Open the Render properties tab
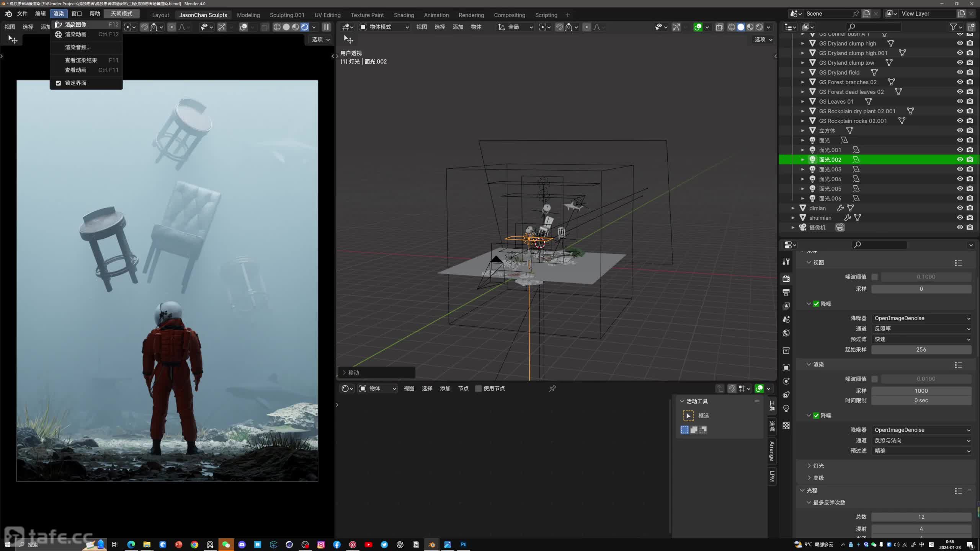 click(x=786, y=279)
